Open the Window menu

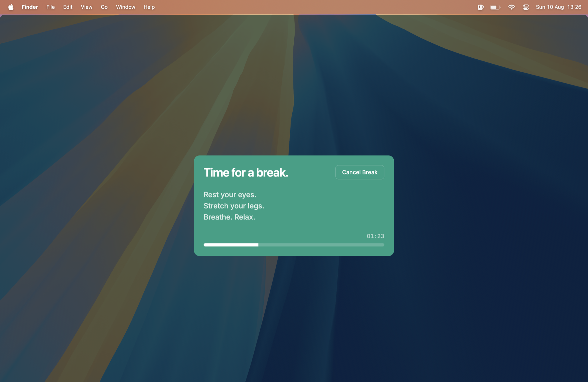click(x=125, y=7)
